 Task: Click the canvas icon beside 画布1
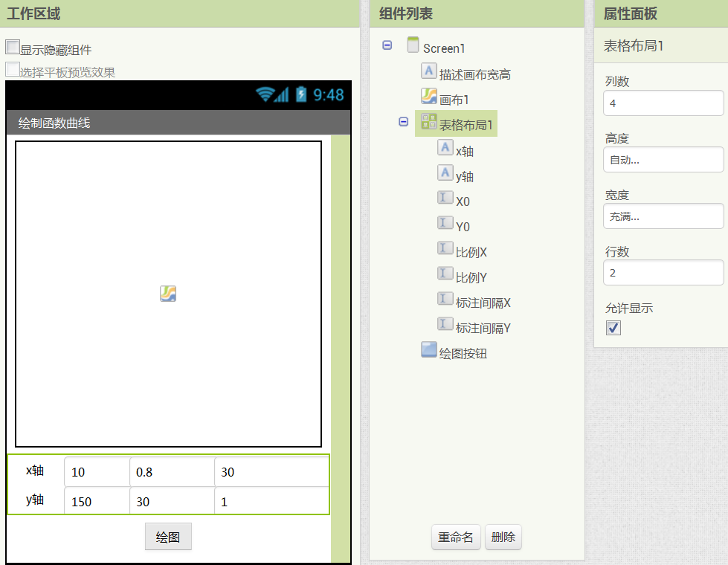(428, 96)
